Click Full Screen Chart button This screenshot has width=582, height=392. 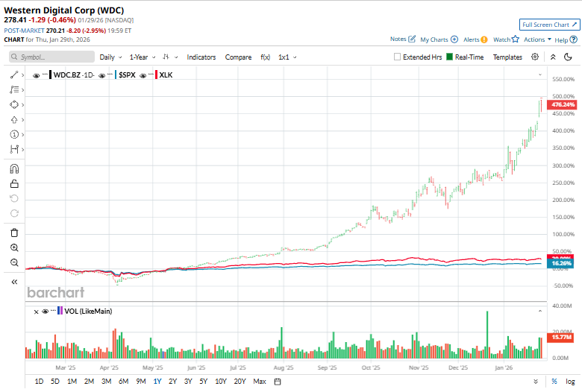(549, 25)
